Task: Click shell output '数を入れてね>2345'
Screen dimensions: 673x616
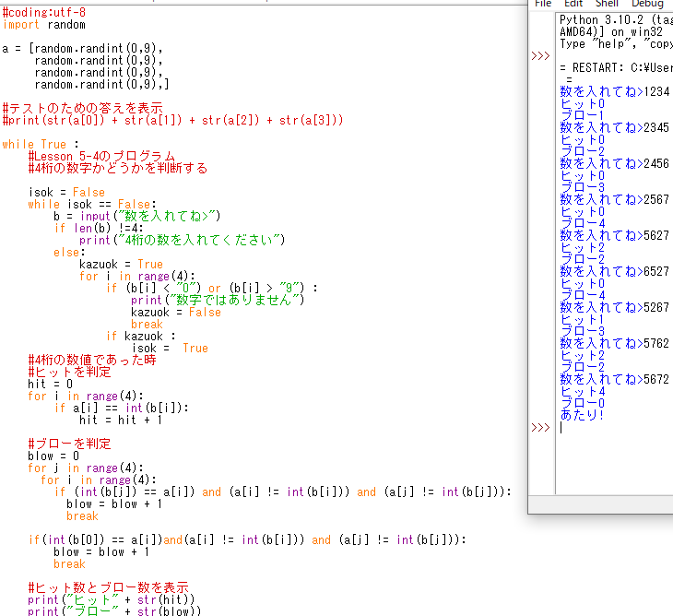Action: [x=615, y=127]
